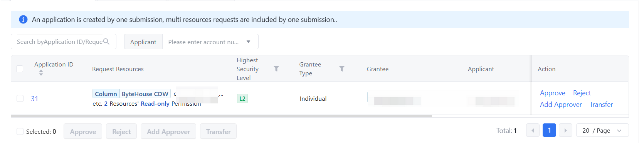This screenshot has width=644, height=143.
Task: Toggle the Selected: 0 checkbox
Action: [x=20, y=131]
